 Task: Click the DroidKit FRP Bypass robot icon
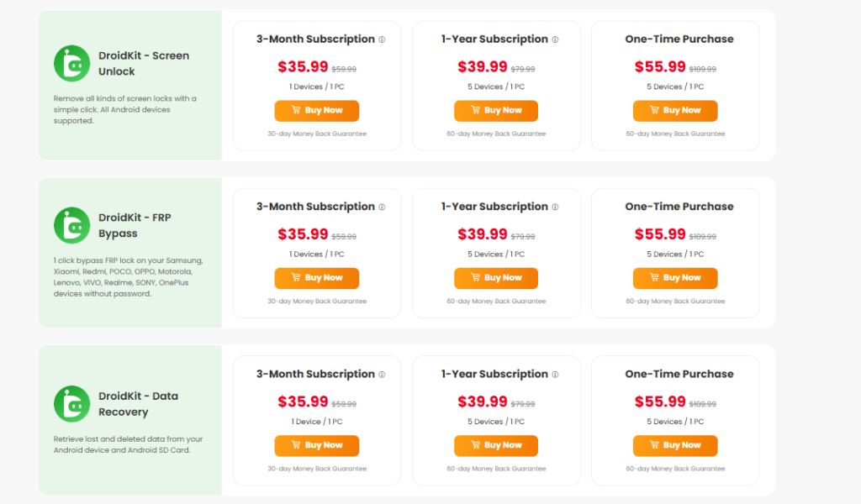tap(72, 225)
